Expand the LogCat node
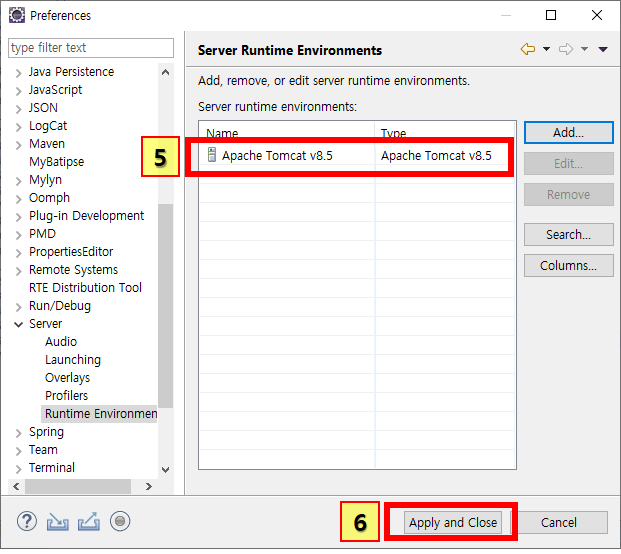621x554 pixels. (x=18, y=127)
